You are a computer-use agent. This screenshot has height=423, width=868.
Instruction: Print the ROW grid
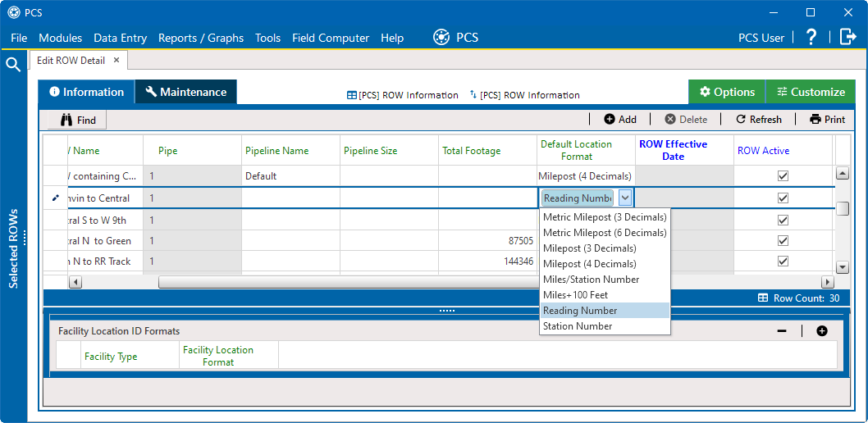(828, 120)
